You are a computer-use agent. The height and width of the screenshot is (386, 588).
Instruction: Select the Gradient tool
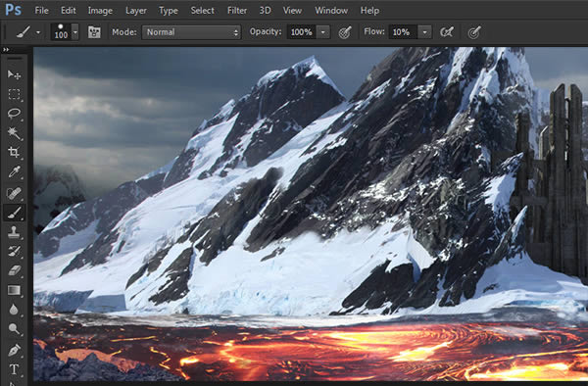point(14,290)
